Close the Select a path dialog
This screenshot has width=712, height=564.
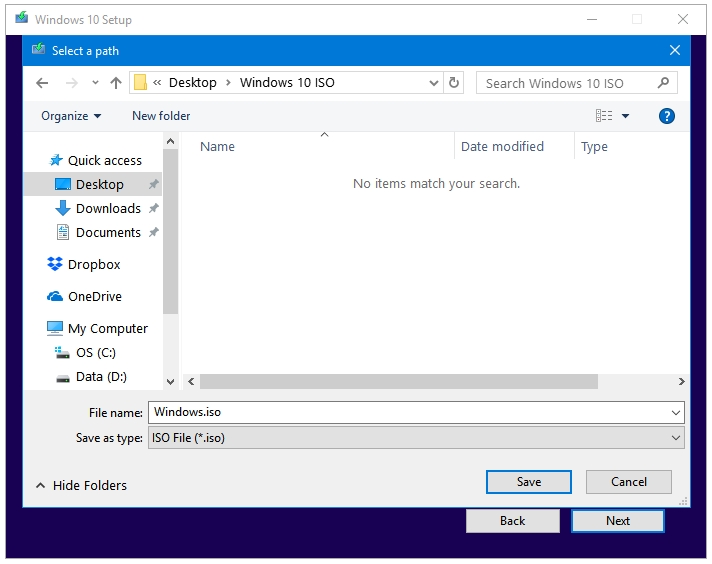point(675,50)
